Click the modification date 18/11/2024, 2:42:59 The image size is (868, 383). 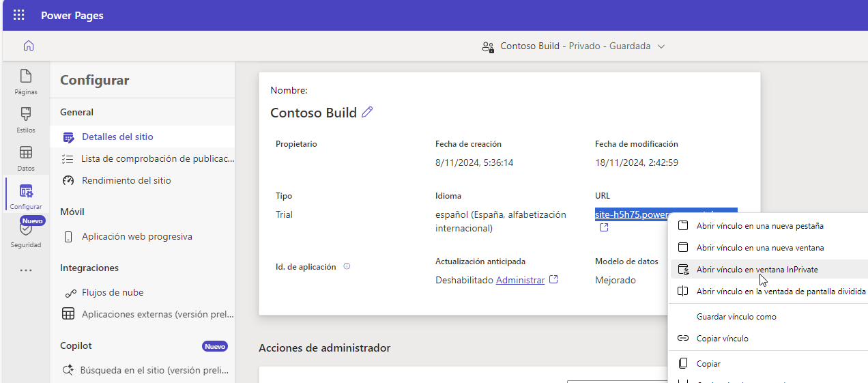pos(637,162)
